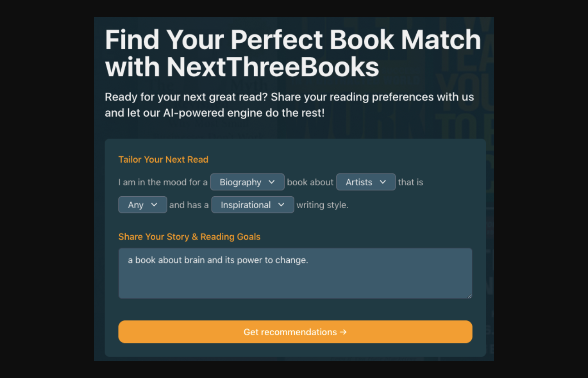The image size is (588, 378).
Task: Click the chevron arrow beside Artists
Action: [x=383, y=182]
